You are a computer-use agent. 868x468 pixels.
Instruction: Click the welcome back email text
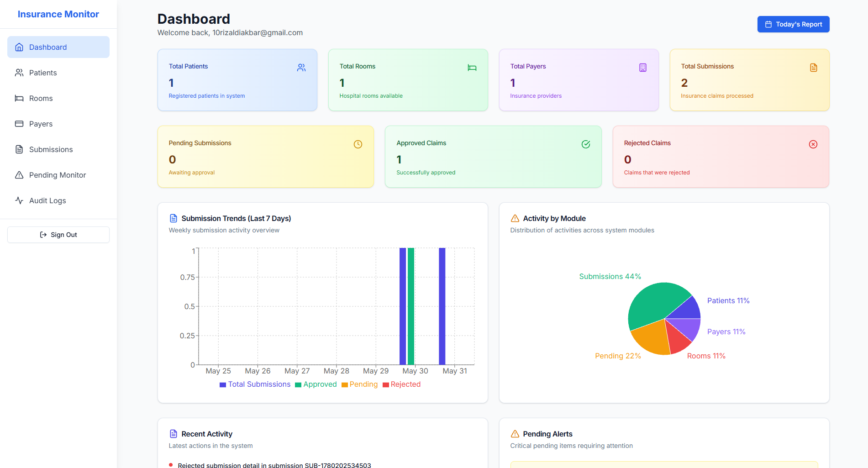(230, 33)
